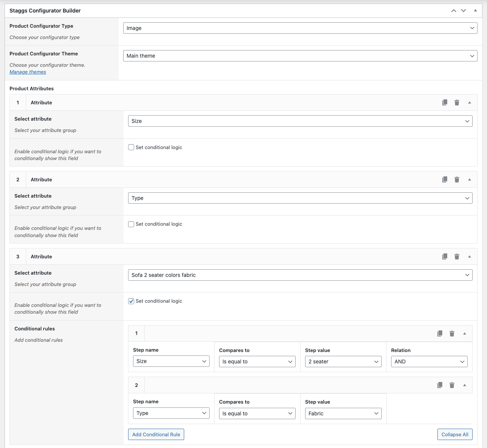Screen dimensions: 487x448
Task: Duplicate the Type attribute
Action: click(445, 179)
